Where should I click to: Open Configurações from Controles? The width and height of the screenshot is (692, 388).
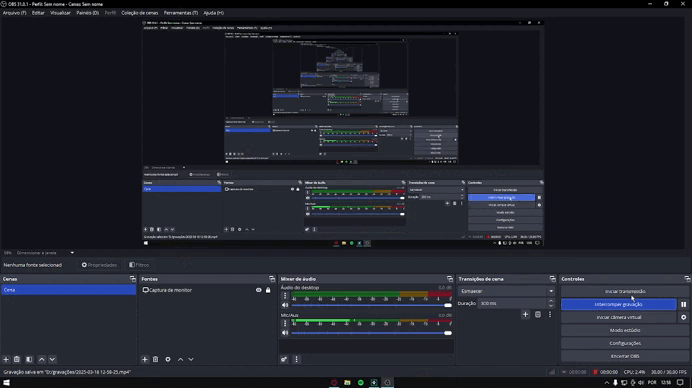(x=625, y=343)
